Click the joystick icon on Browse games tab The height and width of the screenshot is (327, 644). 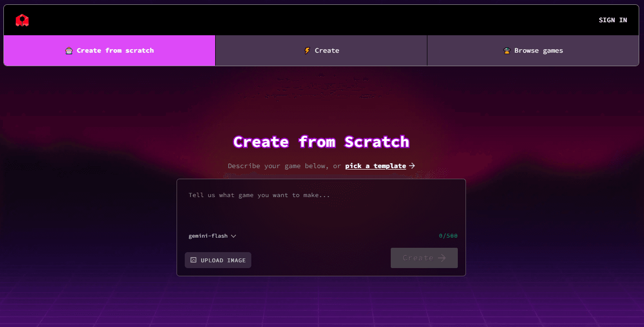click(x=507, y=50)
